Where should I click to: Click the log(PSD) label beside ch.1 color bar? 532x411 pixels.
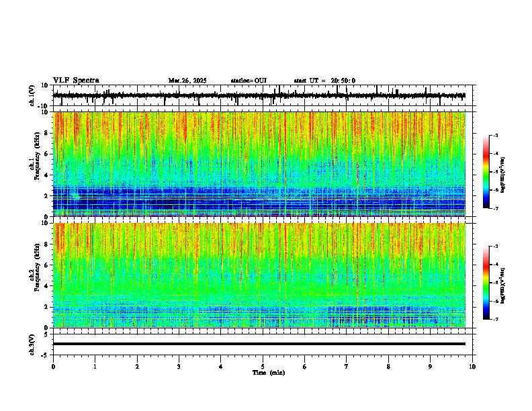pyautogui.click(x=503, y=175)
